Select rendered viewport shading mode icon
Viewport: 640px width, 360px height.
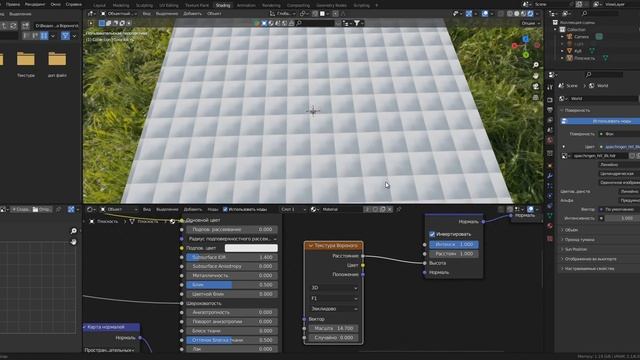pos(530,13)
